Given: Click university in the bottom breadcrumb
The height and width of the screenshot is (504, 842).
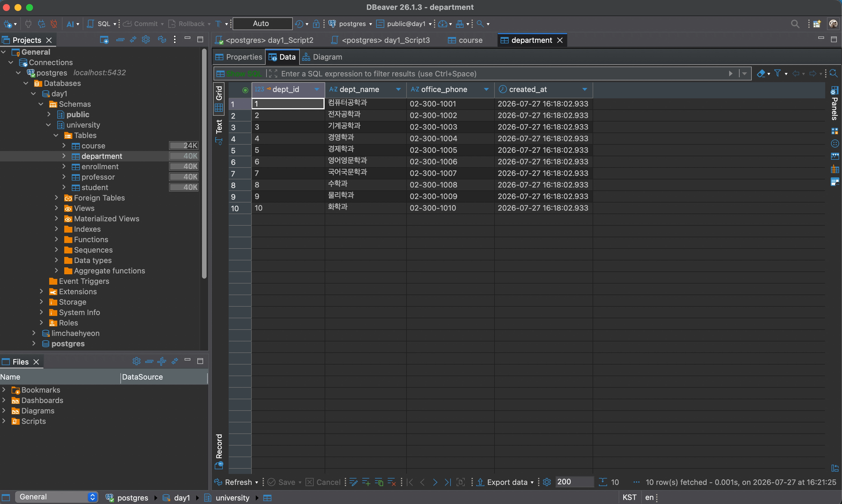Looking at the screenshot, I should [x=233, y=498].
